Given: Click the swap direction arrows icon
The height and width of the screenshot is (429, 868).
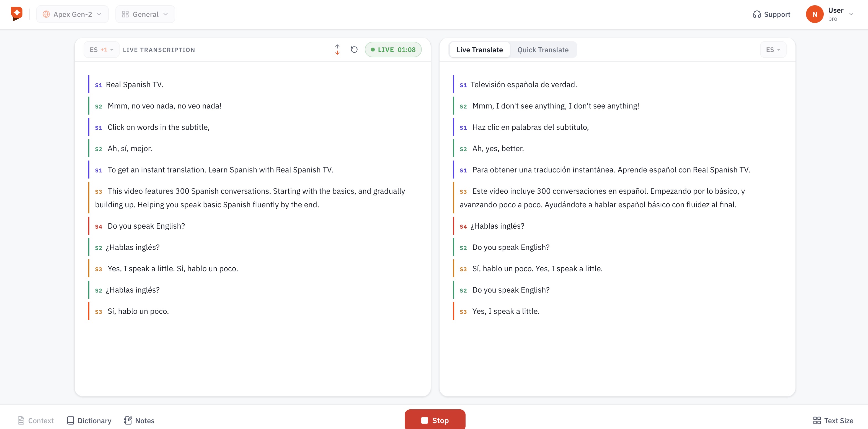Looking at the screenshot, I should tap(337, 50).
